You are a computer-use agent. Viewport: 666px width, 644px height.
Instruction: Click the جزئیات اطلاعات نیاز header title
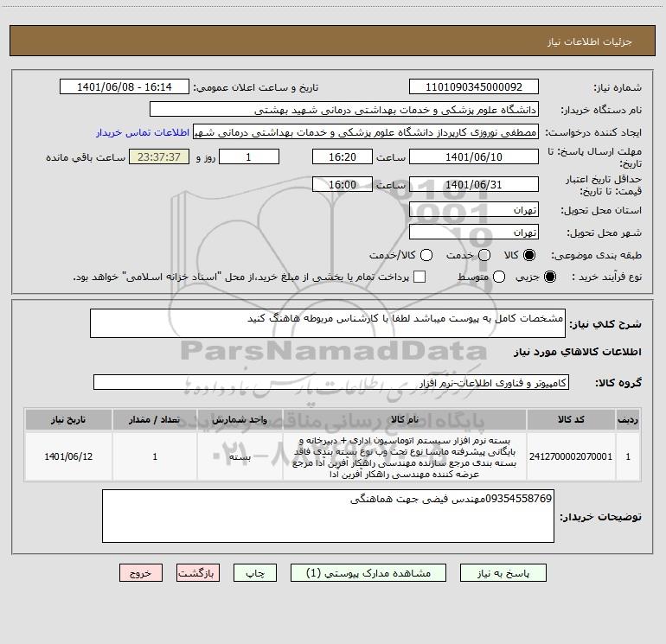click(x=589, y=41)
